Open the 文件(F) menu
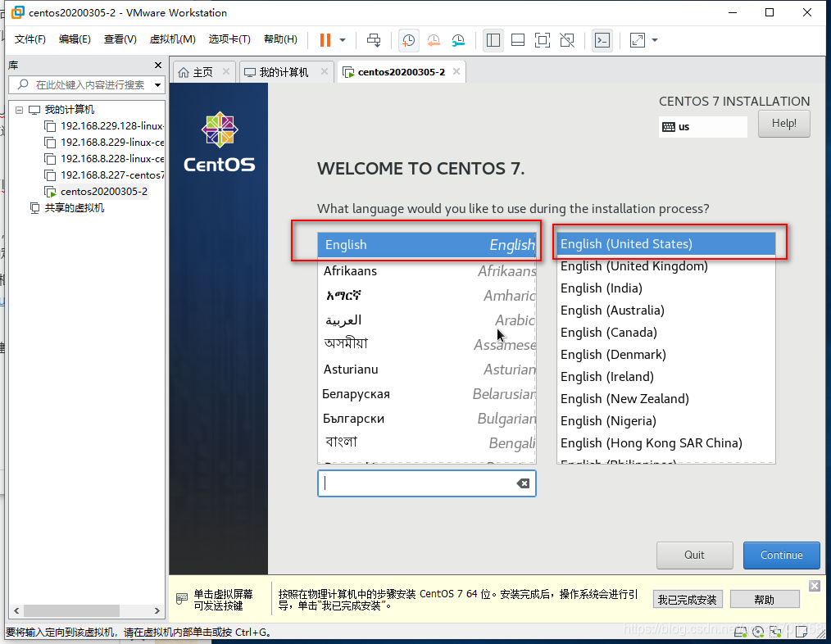 click(30, 39)
